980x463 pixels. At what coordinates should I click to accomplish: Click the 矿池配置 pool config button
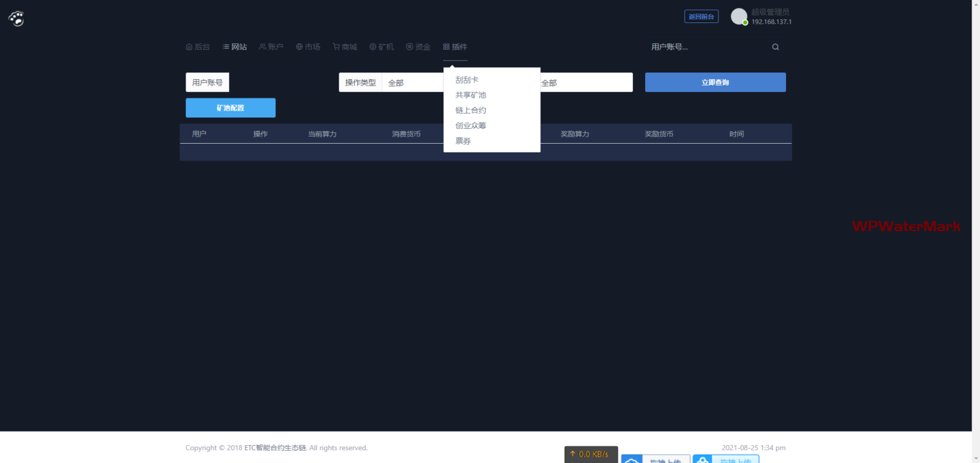click(x=230, y=108)
